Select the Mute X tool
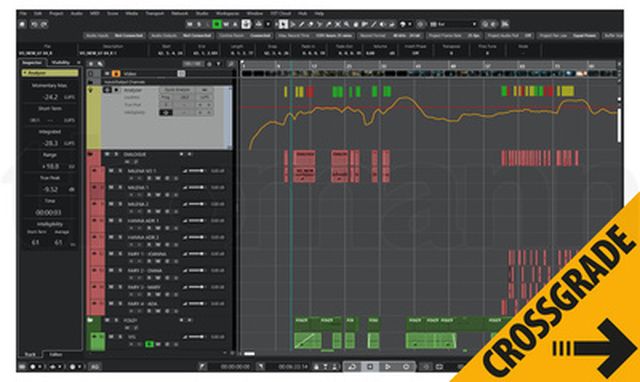 click(338, 24)
